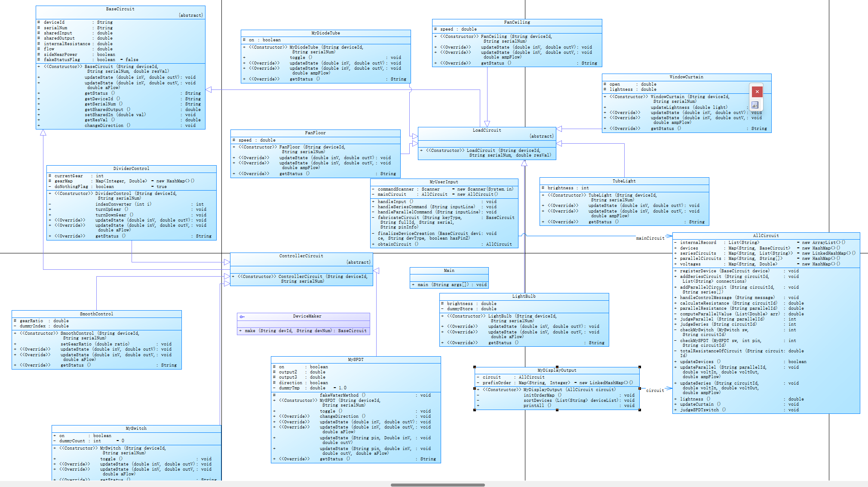The height and width of the screenshot is (487, 868).
Task: Click setGearRatio method in SmoothControl
Action: pyautogui.click(x=93, y=344)
